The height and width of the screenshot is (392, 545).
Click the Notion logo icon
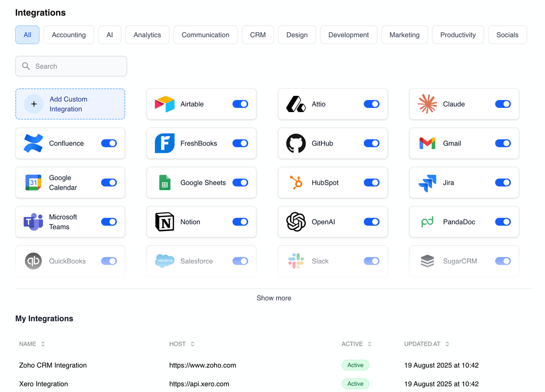(165, 222)
